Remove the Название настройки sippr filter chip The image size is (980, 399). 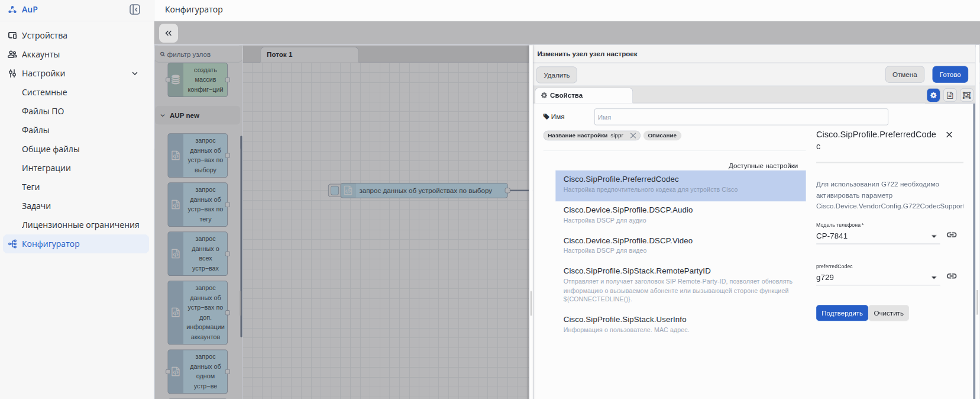click(633, 136)
